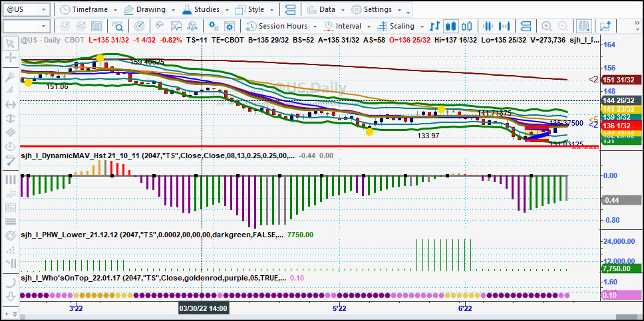Click the second grayed-out chart reload icon
This screenshot has height=321, width=644.
[x=80, y=27]
